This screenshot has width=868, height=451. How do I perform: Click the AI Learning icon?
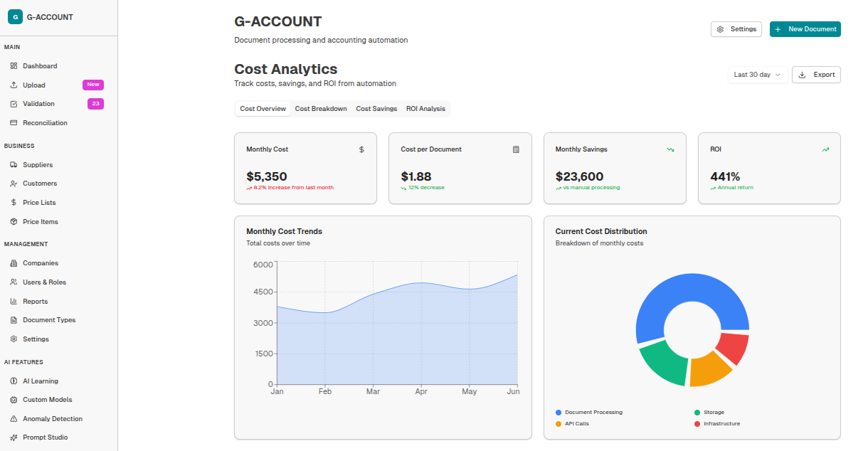click(x=13, y=381)
